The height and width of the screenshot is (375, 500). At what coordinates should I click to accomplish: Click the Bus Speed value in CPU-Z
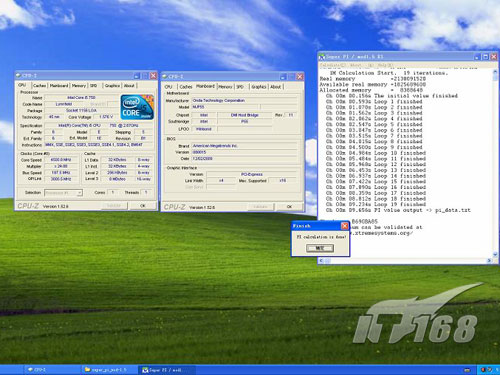point(61,173)
